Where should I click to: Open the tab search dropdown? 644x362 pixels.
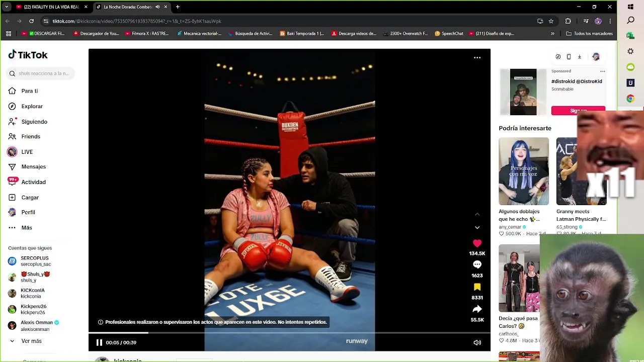[7, 7]
